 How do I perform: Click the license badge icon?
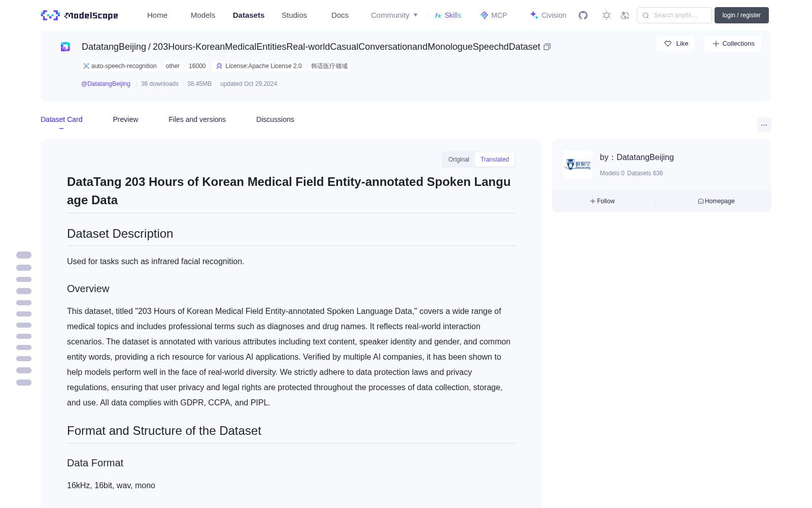(219, 66)
